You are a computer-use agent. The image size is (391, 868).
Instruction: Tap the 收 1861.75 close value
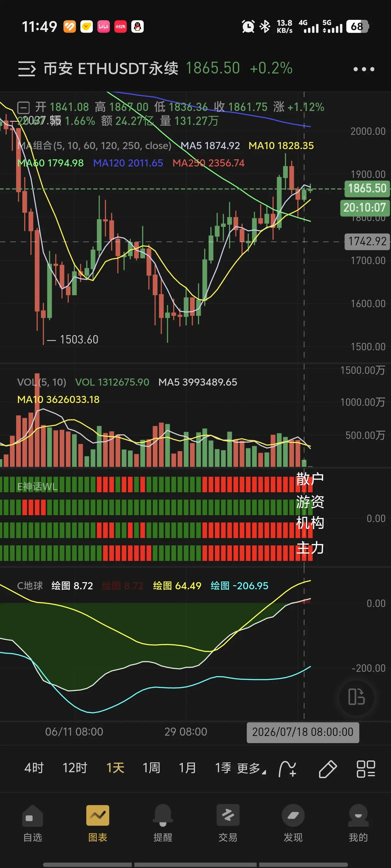coord(240,107)
